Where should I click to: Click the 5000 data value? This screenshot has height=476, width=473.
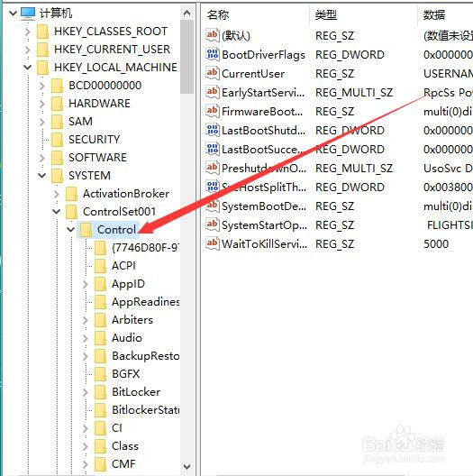point(436,243)
